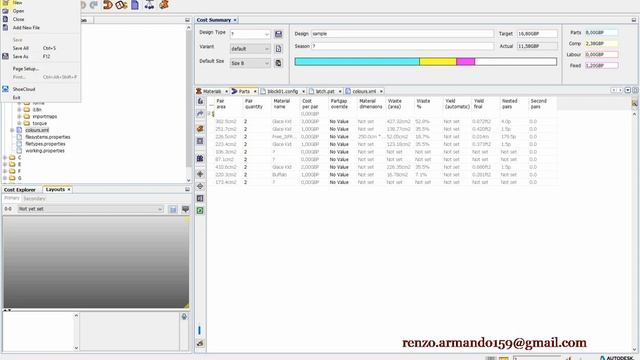Click the top icon in the Parts vertical toolbar

(x=200, y=101)
